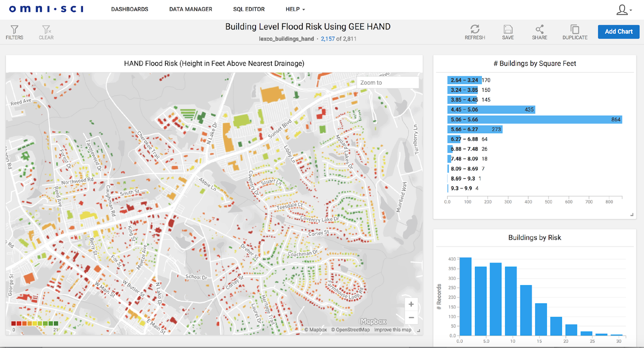Zoom in on the flood risk map
The image size is (644, 348).
tap(411, 304)
